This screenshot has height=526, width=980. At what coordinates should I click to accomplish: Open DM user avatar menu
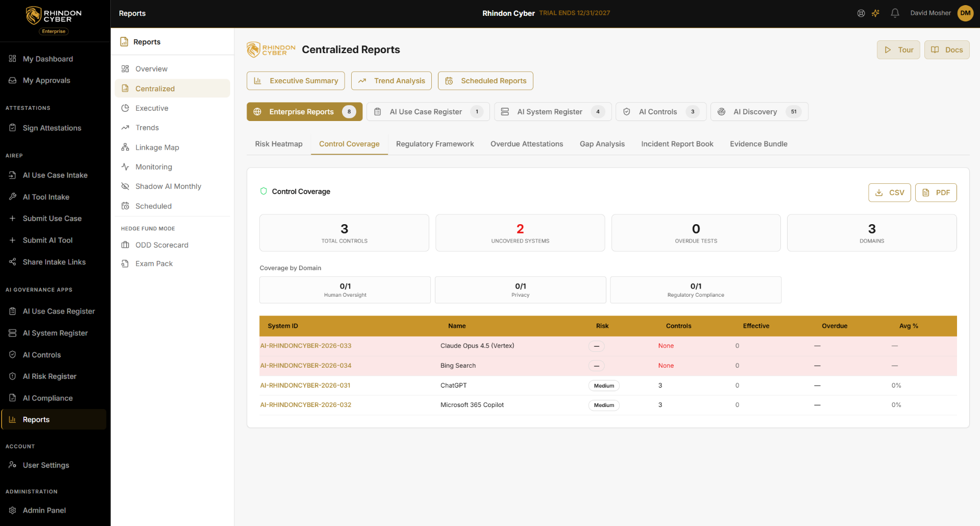pos(965,13)
